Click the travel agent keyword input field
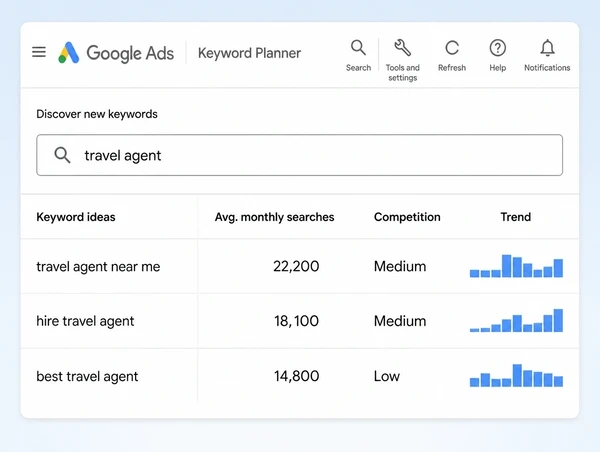The width and height of the screenshot is (600, 452). (299, 155)
